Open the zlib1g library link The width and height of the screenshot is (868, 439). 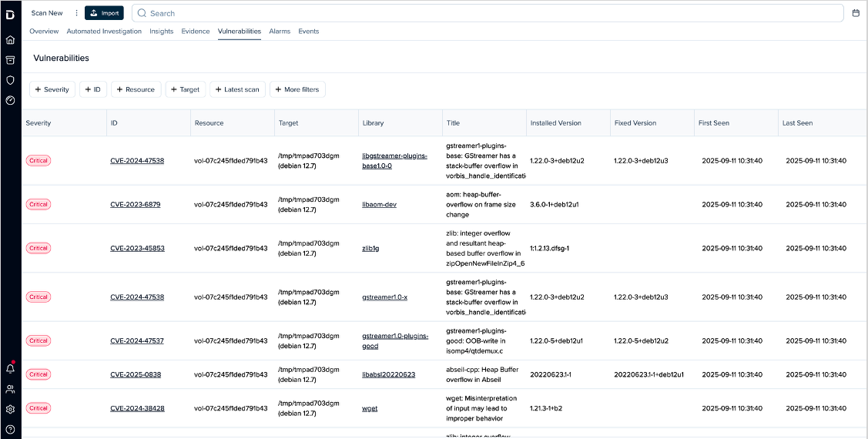(370, 248)
